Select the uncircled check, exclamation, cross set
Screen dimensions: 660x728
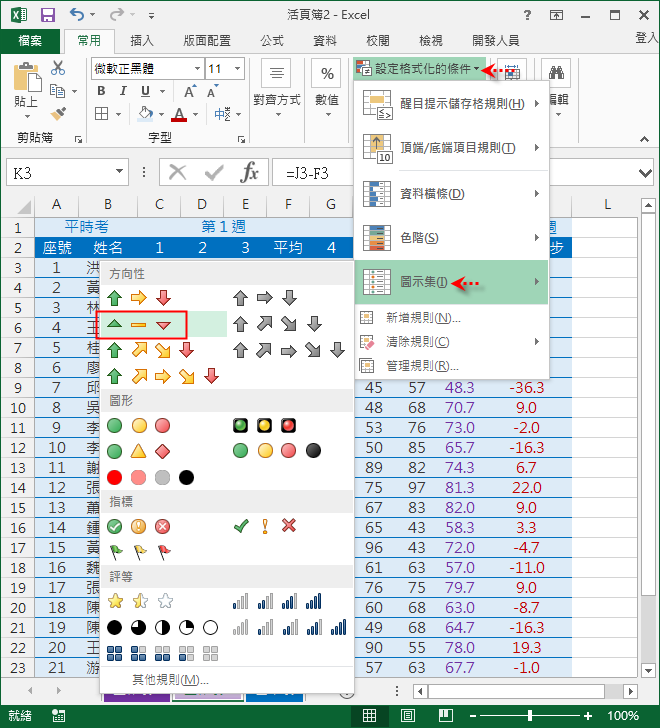click(x=265, y=526)
